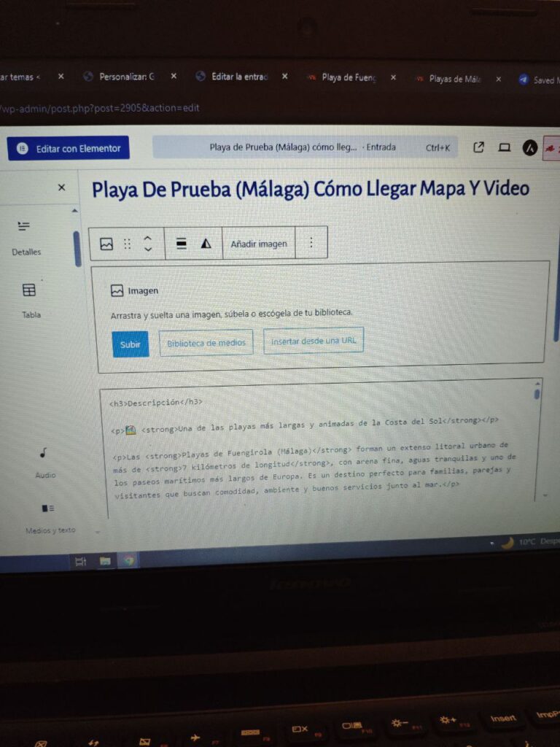
Task: Click the inserter panel scroll up arrow
Action: (x=75, y=211)
